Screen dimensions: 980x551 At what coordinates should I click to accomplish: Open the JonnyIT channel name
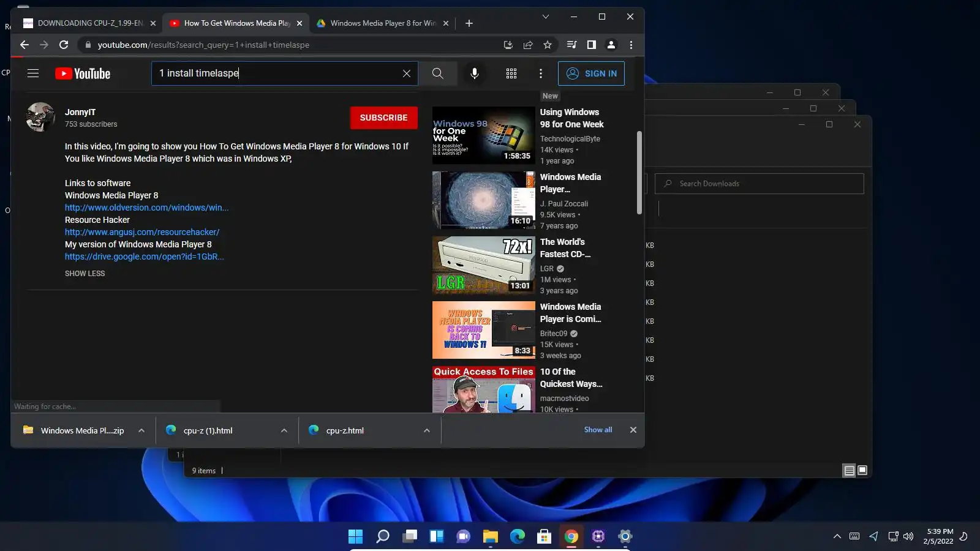pyautogui.click(x=80, y=112)
